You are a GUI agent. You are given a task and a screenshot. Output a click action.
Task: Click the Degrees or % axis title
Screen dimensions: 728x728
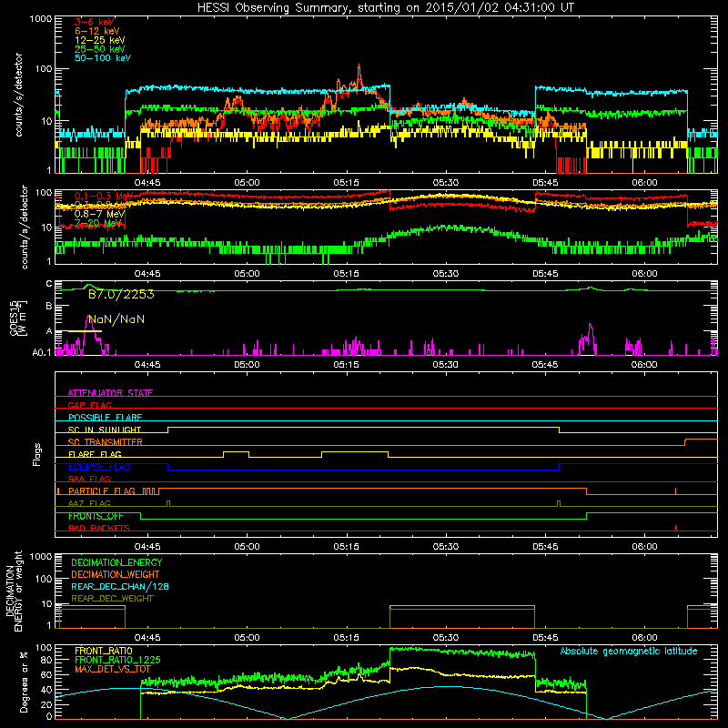[x=24, y=682]
